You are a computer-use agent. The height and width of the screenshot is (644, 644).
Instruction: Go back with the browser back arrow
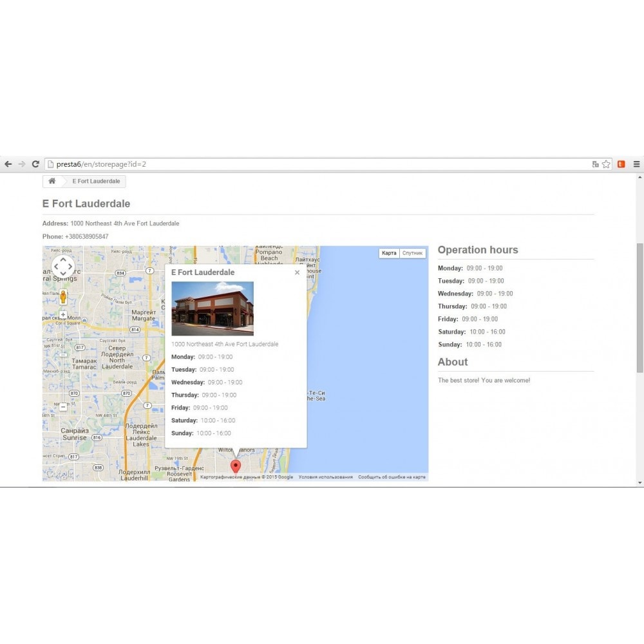coord(8,164)
